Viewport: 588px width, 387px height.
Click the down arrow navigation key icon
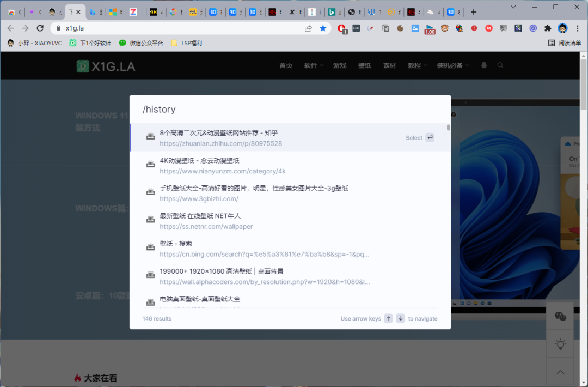(x=400, y=318)
